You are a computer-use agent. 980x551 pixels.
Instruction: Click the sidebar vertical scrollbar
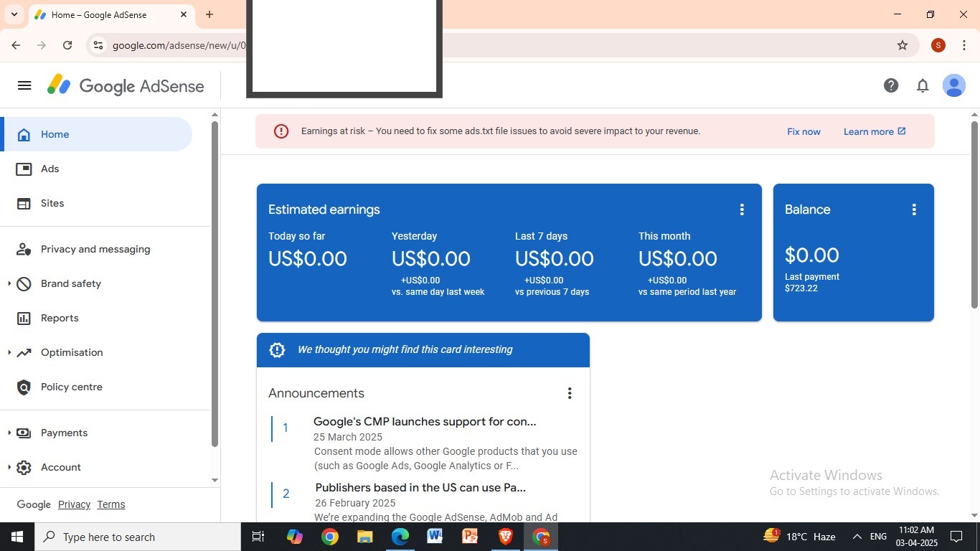click(x=215, y=284)
